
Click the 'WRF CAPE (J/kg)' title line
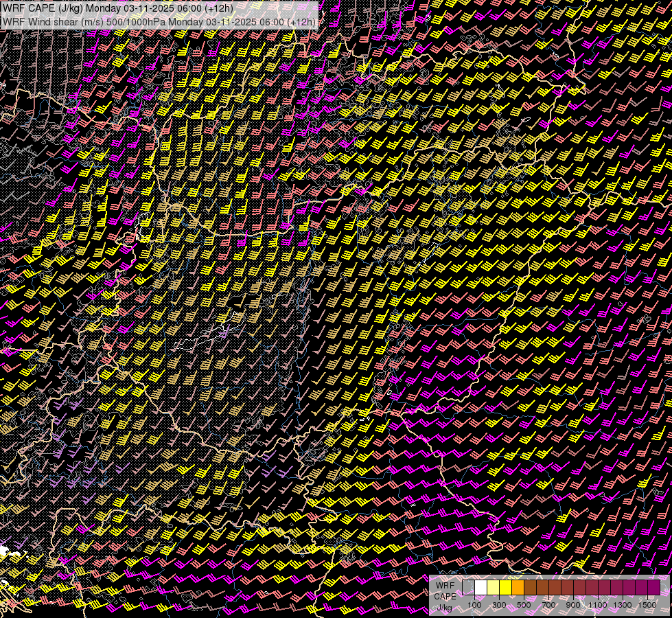(x=118, y=8)
